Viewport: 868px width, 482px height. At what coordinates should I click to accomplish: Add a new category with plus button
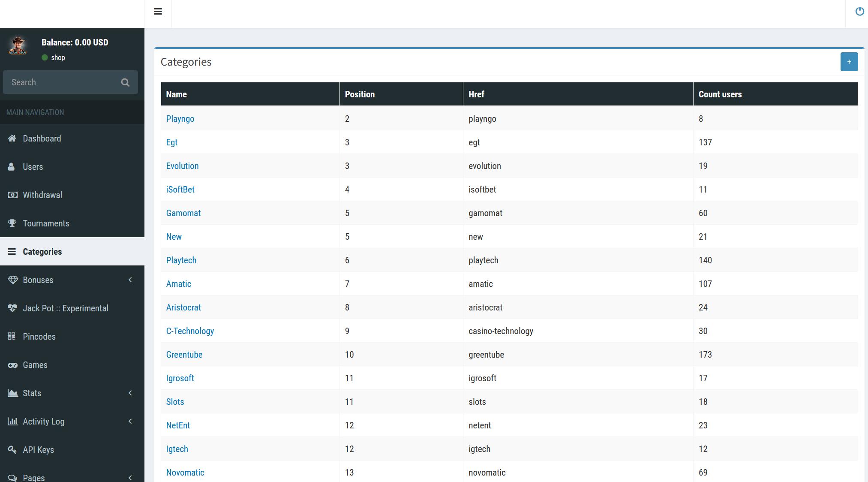pos(849,62)
